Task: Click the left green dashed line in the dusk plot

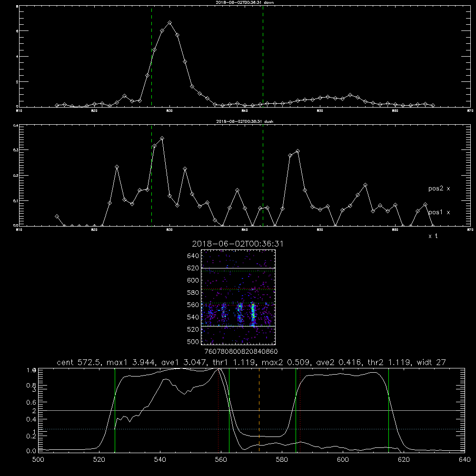Action: [151, 176]
